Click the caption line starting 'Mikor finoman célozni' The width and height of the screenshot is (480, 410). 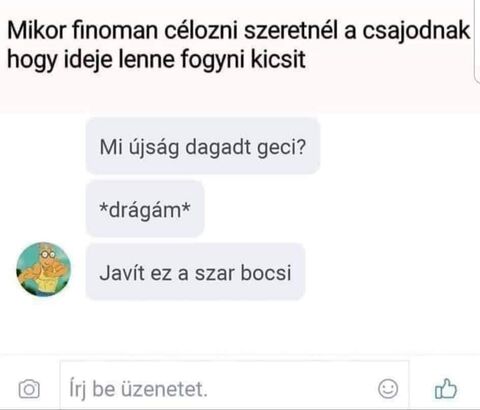click(239, 31)
